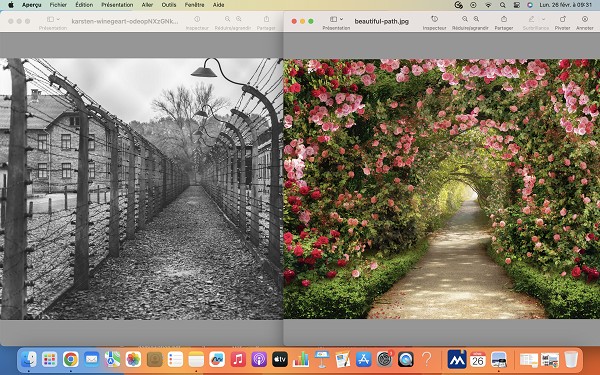600x375 pixels.
Task: Click the beautiful-path.jpg window title
Action: [x=382, y=21]
